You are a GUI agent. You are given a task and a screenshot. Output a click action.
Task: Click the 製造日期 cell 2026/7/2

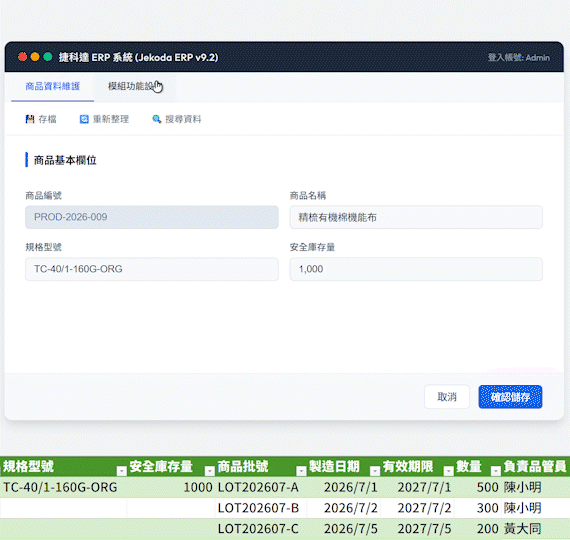point(344,508)
